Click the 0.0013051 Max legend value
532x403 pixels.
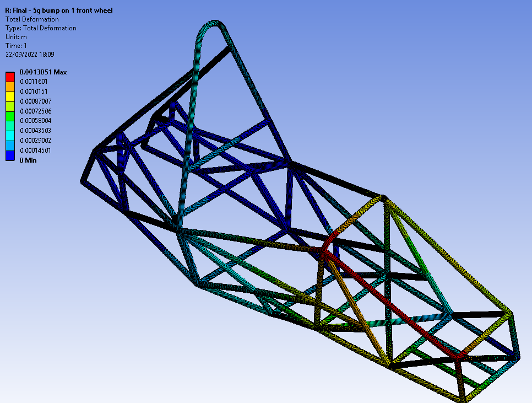click(x=43, y=72)
